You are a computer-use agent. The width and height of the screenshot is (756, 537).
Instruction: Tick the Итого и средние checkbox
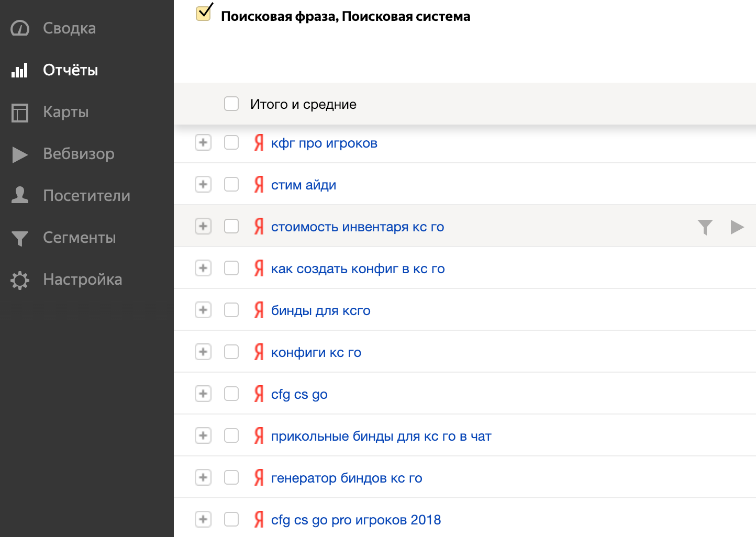tap(231, 104)
